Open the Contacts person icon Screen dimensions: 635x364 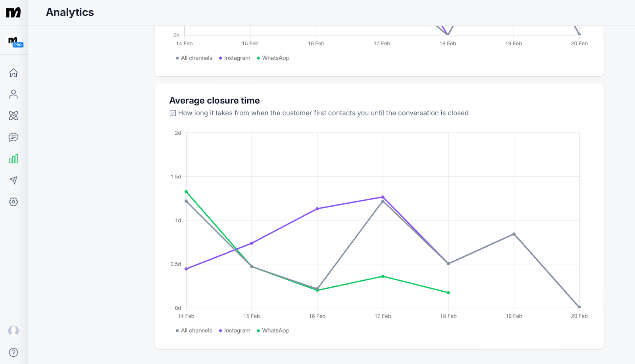click(13, 94)
